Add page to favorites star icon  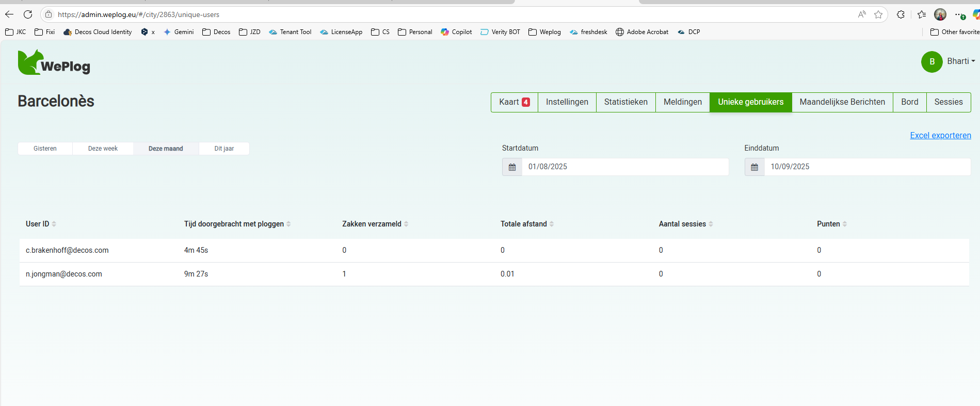878,14
